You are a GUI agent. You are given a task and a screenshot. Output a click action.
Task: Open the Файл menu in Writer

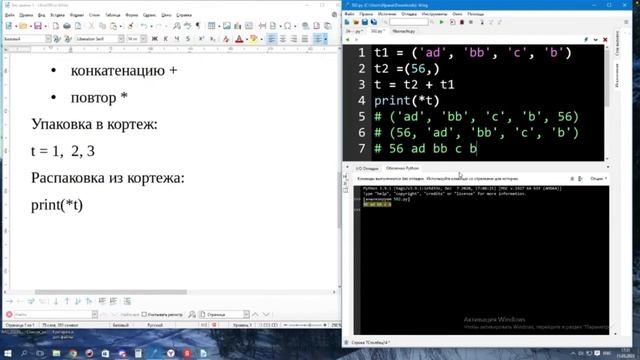[x=9, y=15]
